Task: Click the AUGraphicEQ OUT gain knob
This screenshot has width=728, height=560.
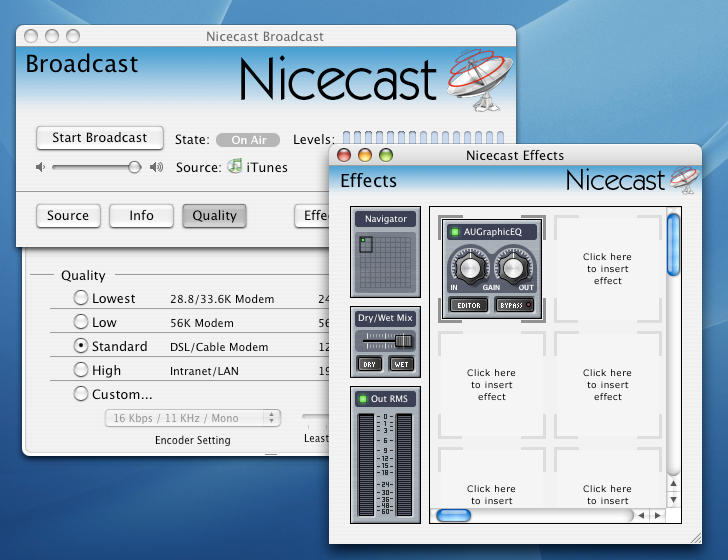Action: click(513, 268)
